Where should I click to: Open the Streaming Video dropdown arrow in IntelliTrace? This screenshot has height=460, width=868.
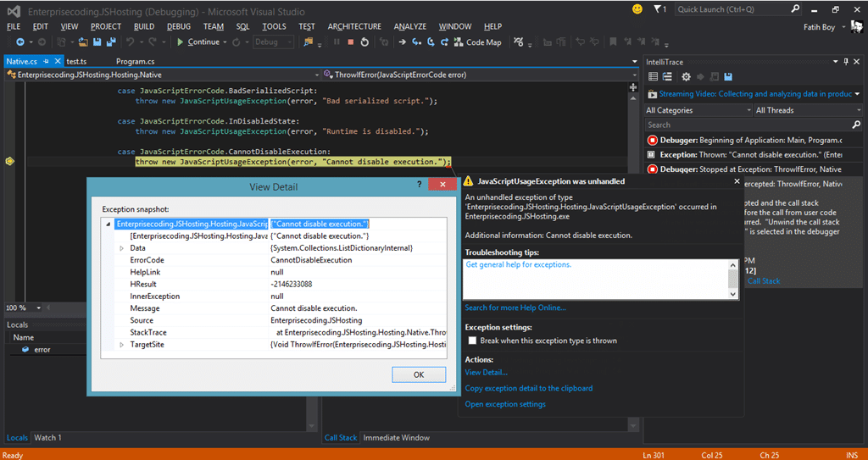point(857,94)
